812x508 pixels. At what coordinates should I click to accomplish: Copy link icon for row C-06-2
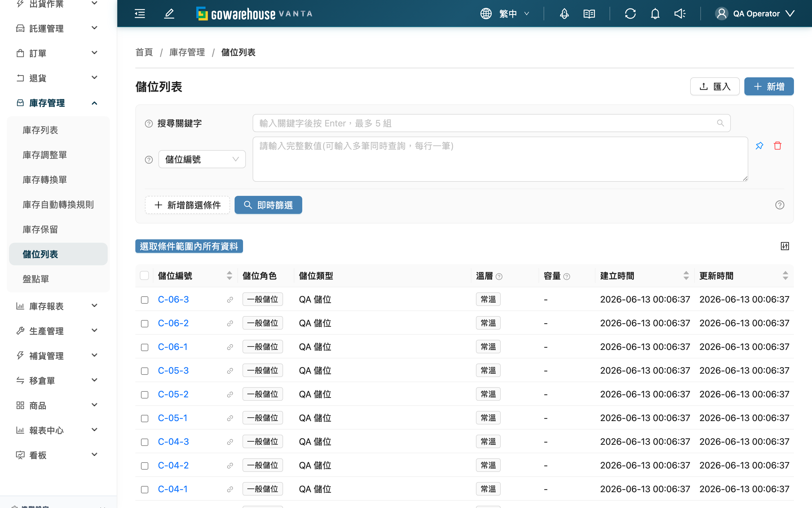(230, 323)
